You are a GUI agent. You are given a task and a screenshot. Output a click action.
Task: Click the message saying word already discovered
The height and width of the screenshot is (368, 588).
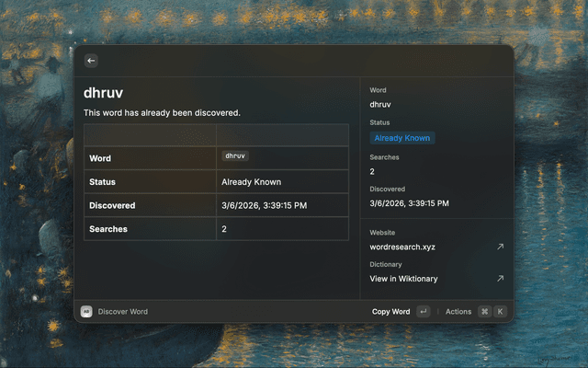pyautogui.click(x=162, y=112)
